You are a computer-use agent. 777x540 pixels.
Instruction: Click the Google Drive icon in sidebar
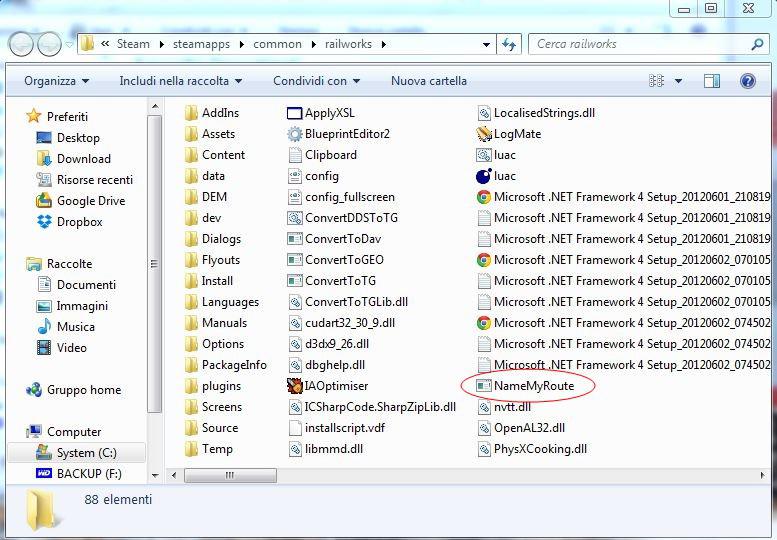(x=44, y=201)
